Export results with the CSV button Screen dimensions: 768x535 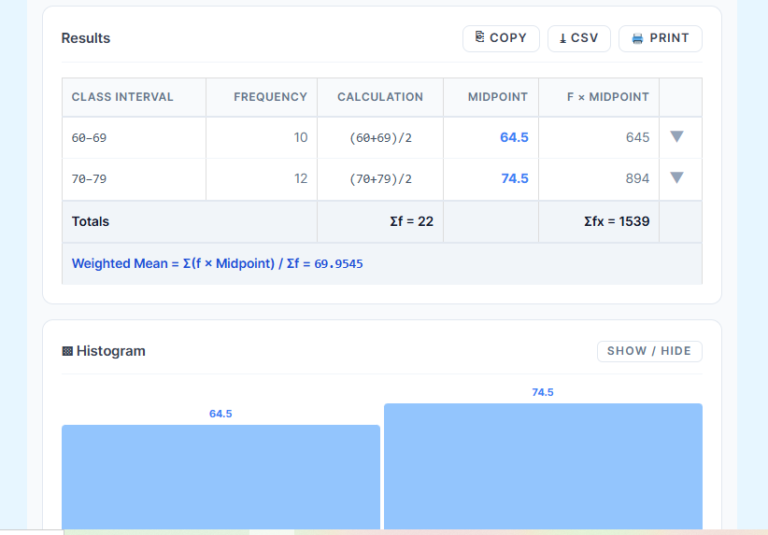coord(579,38)
